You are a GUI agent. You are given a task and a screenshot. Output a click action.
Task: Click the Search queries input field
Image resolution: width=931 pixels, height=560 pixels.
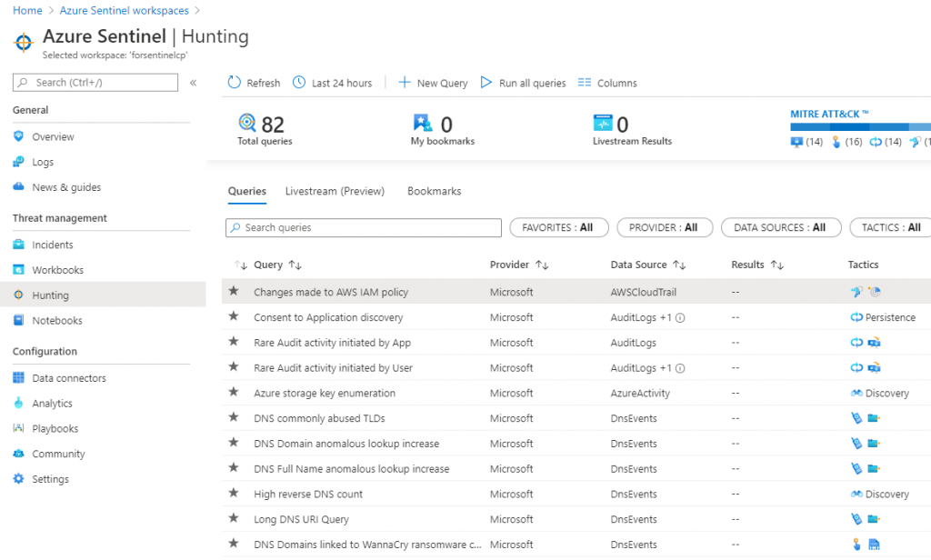pyautogui.click(x=364, y=227)
